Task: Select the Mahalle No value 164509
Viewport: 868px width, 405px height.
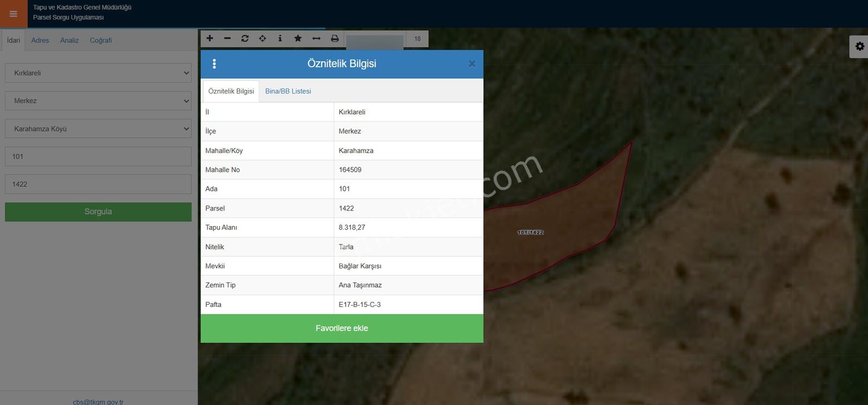Action: [350, 170]
